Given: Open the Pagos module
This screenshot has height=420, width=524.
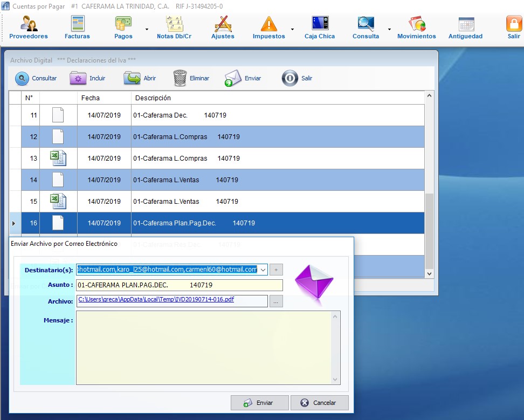Looking at the screenshot, I should tap(123, 27).
